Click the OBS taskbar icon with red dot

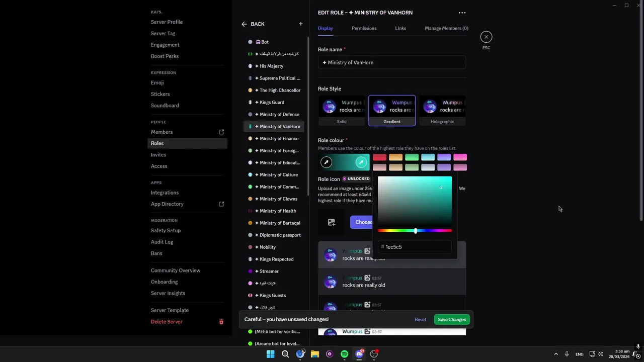coord(374,354)
